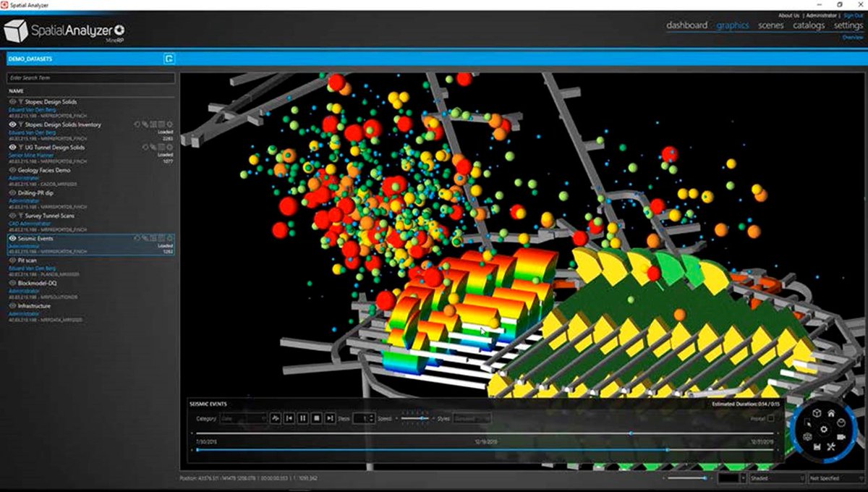The height and width of the screenshot is (492, 868).
Task: Open the Category dropdown in Seismic Events panel
Action: point(242,417)
